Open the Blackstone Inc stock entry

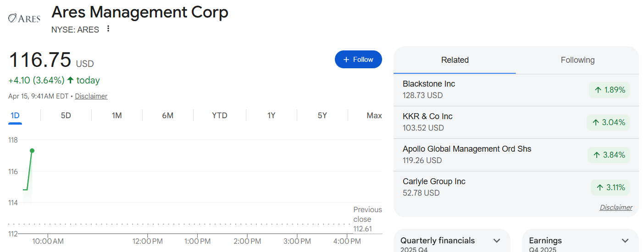pyautogui.click(x=429, y=84)
